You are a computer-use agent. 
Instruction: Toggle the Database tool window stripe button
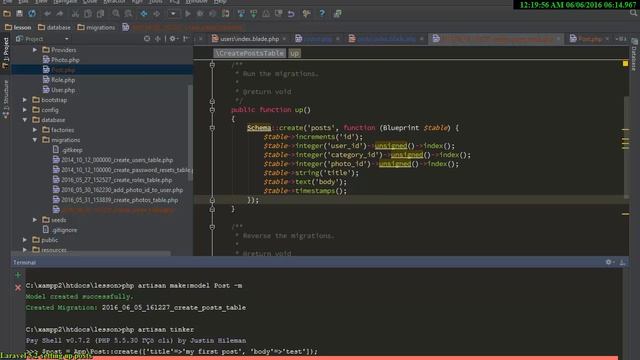coord(634,55)
